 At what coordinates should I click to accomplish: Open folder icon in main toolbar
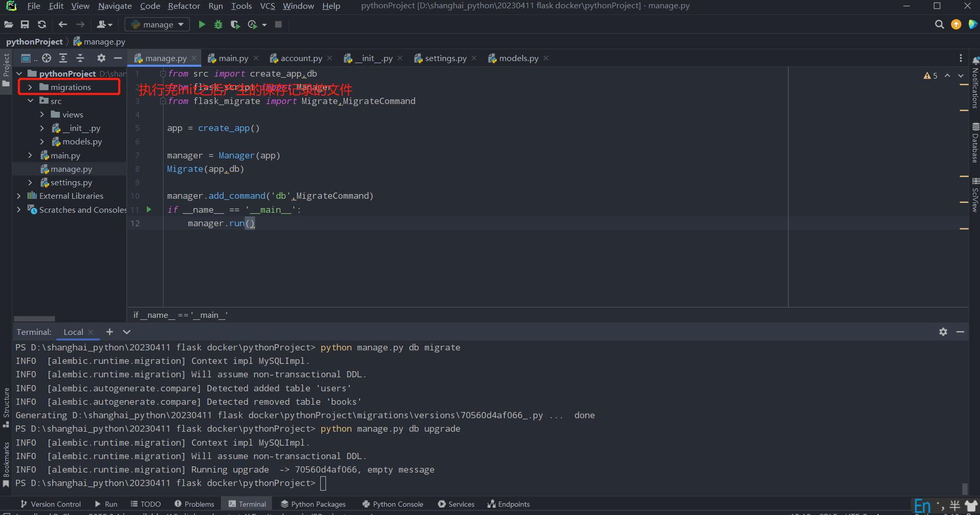pos(9,24)
